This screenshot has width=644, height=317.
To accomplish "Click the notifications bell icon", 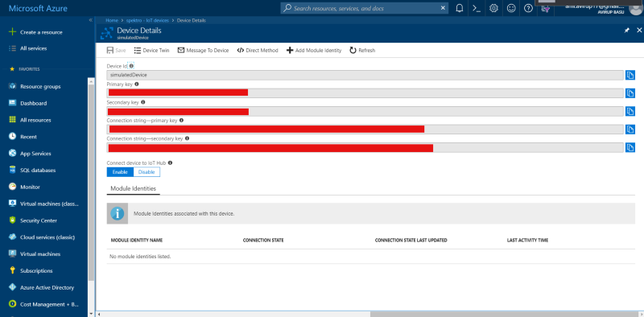I will (x=460, y=8).
